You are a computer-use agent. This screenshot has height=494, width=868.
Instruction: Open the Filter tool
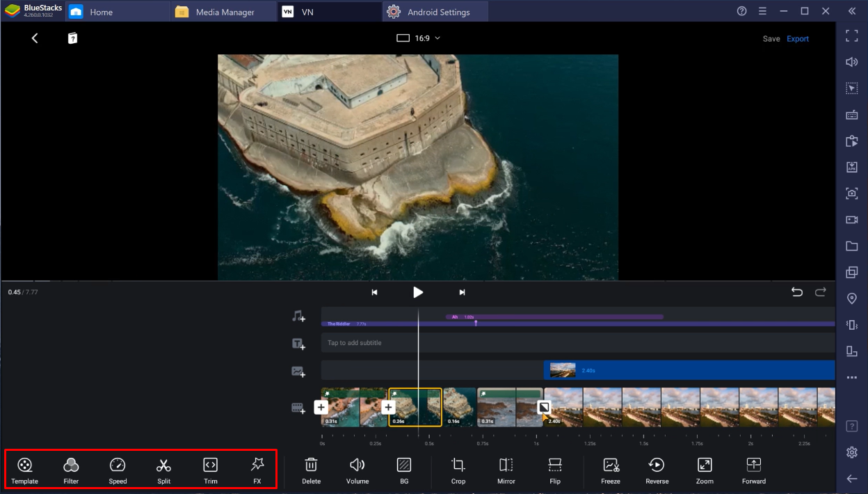coord(71,470)
